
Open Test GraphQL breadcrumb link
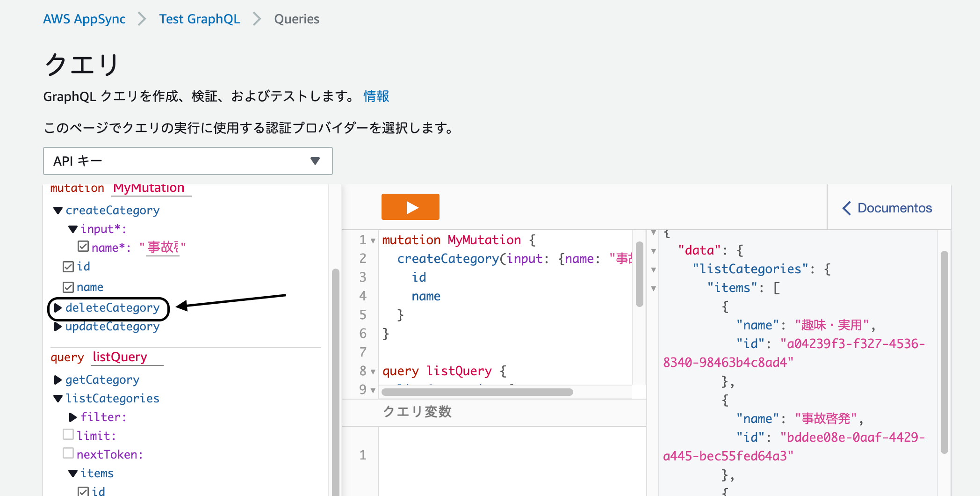(200, 19)
